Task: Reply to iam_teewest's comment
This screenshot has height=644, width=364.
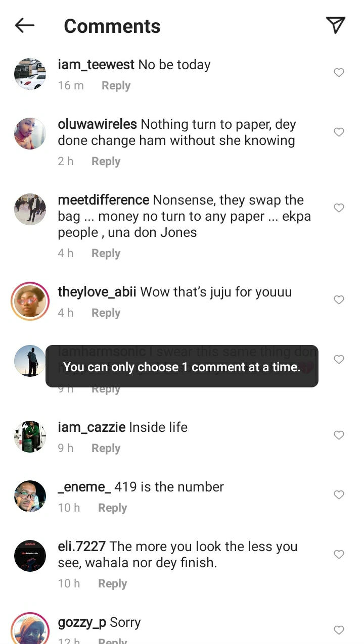Action: [x=116, y=86]
